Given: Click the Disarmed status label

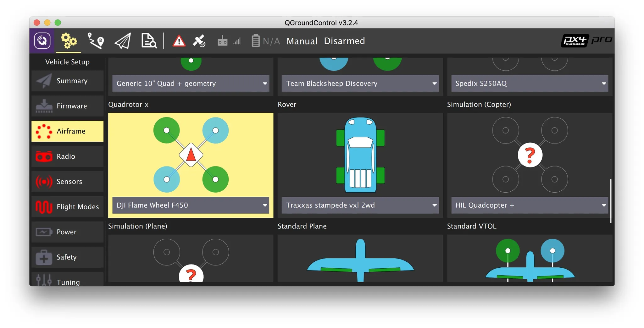Looking at the screenshot, I should click(x=344, y=41).
